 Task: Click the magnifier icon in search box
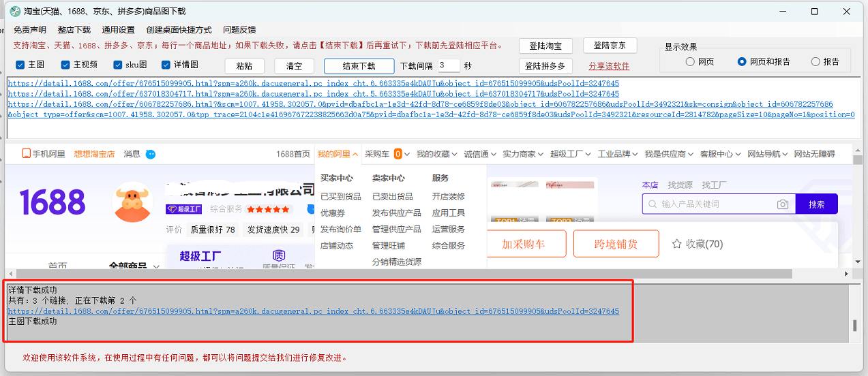pos(653,204)
